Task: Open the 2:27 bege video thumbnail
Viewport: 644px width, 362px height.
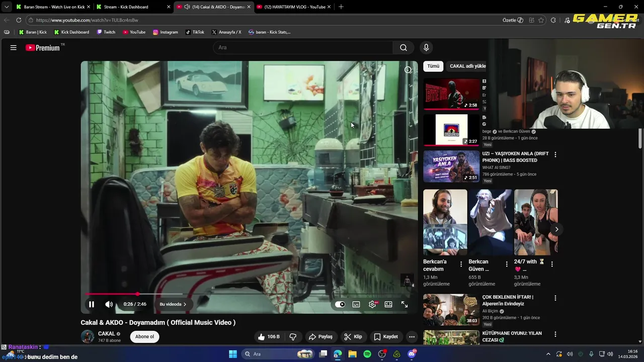Action: [451, 130]
